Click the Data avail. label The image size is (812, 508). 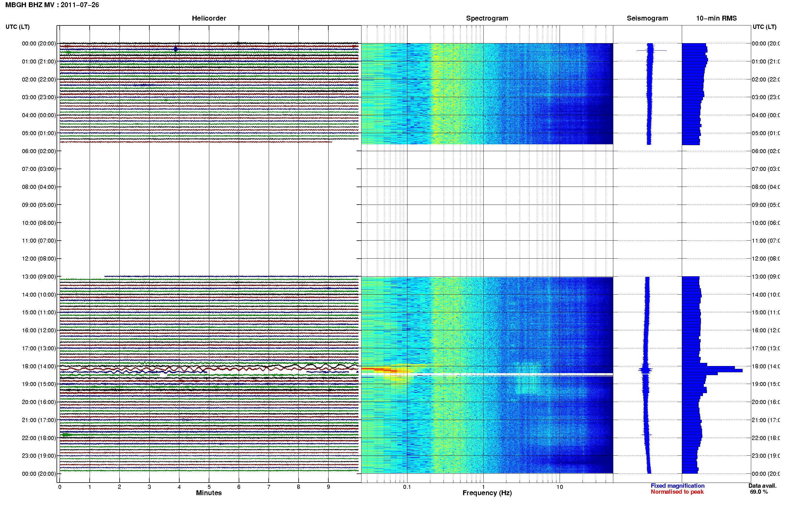[x=762, y=486]
